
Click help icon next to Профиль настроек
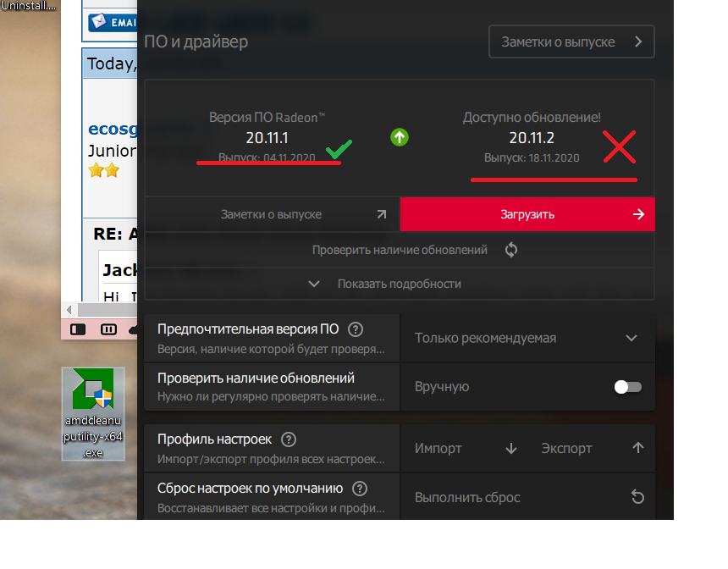tap(289, 439)
